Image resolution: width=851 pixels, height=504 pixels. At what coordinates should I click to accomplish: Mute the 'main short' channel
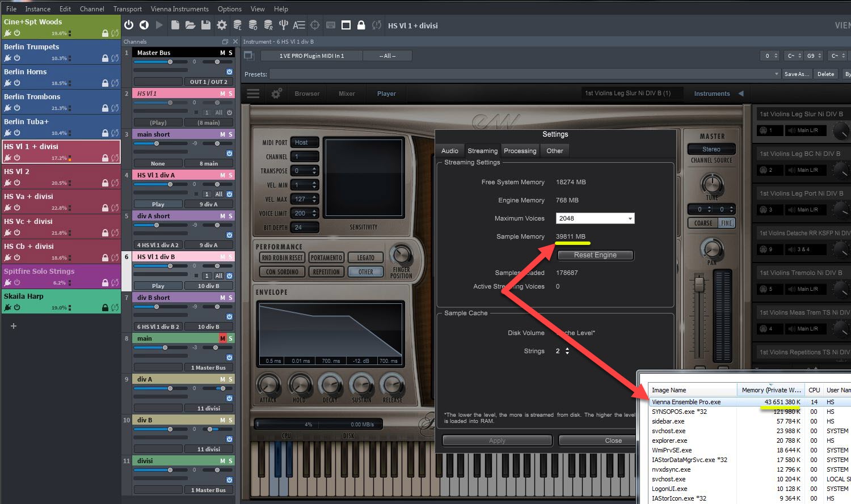coord(222,134)
